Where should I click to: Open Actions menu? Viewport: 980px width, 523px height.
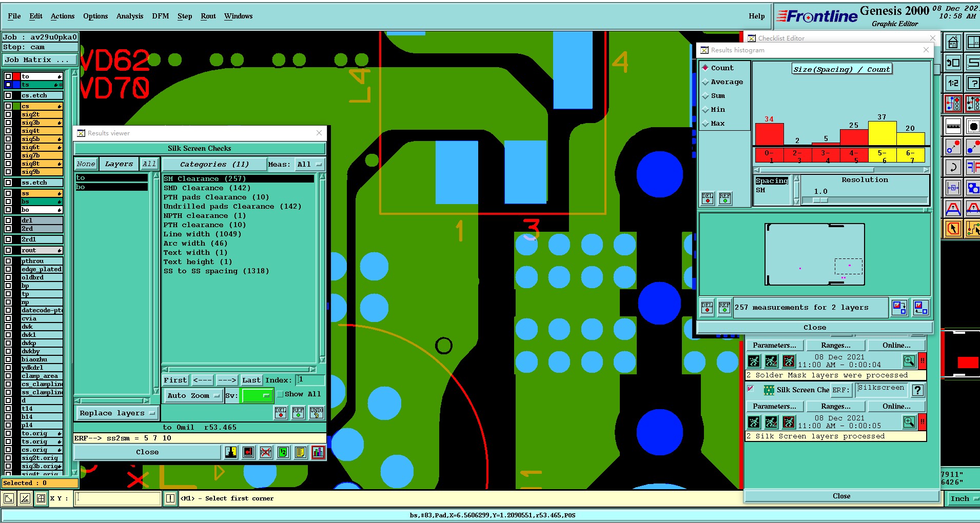point(63,16)
